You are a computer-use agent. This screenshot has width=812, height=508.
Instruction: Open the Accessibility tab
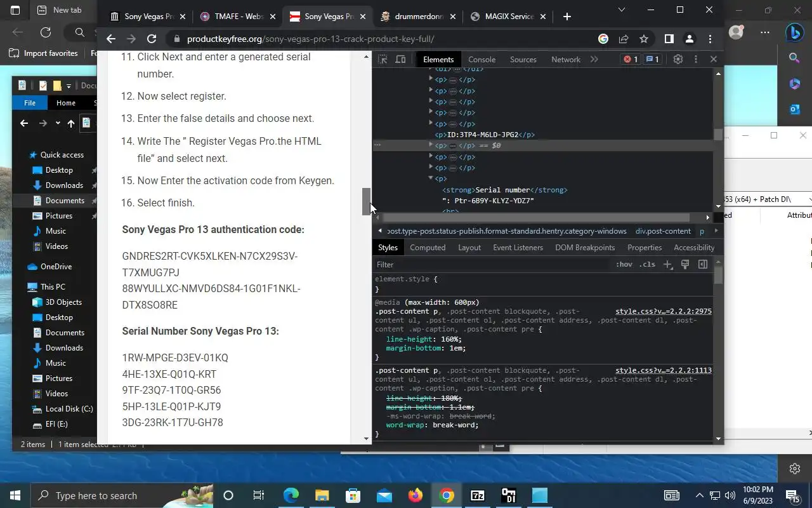pyautogui.click(x=694, y=248)
